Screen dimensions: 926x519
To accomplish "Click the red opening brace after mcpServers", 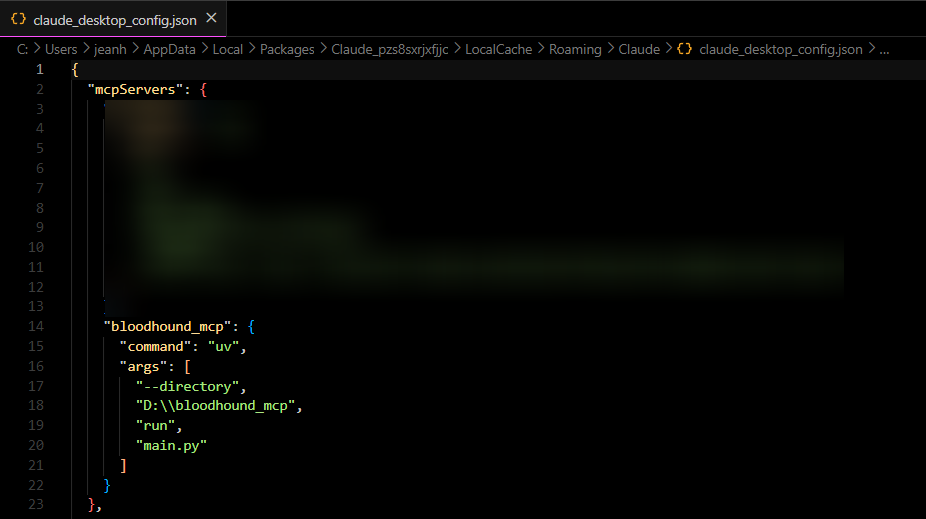I will (203, 90).
